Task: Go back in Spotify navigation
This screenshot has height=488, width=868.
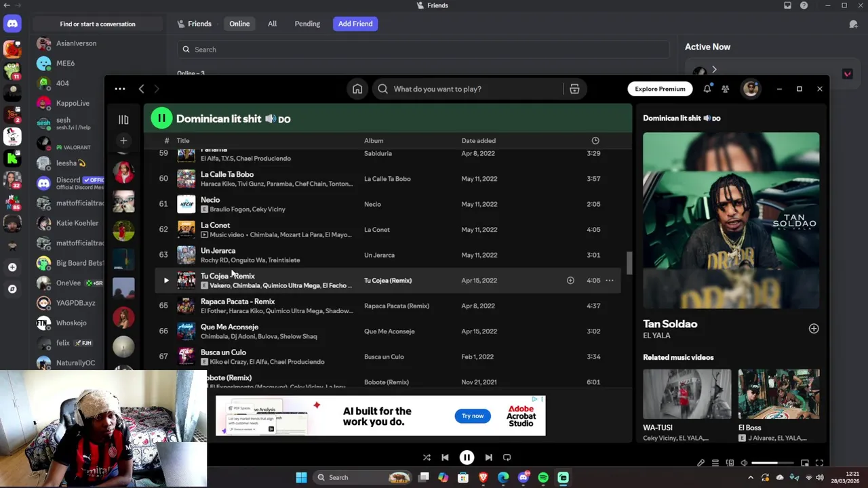Action: (141, 89)
